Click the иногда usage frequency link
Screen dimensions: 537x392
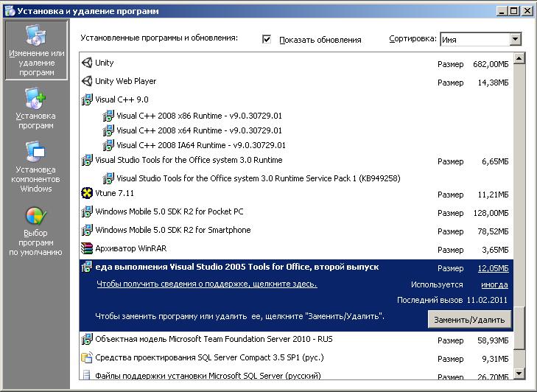[x=495, y=284]
